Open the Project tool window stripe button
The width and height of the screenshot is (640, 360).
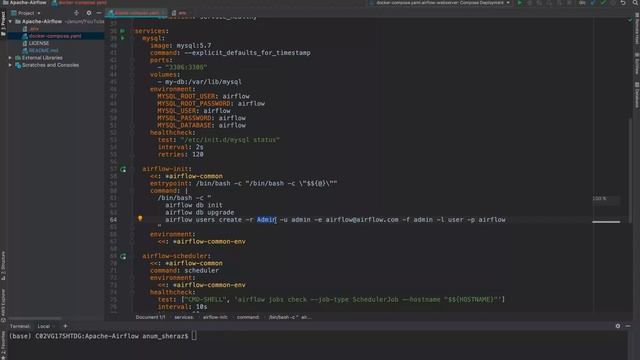point(3,24)
